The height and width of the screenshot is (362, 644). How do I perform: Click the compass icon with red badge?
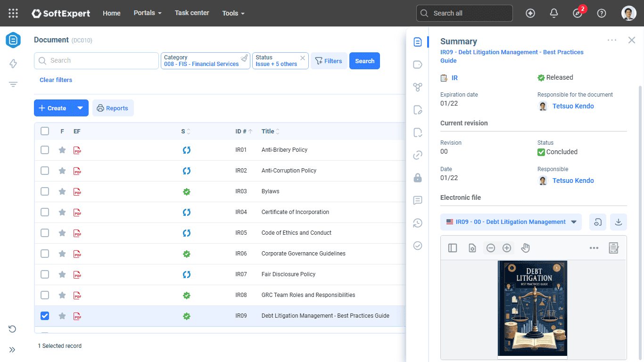[x=578, y=13]
